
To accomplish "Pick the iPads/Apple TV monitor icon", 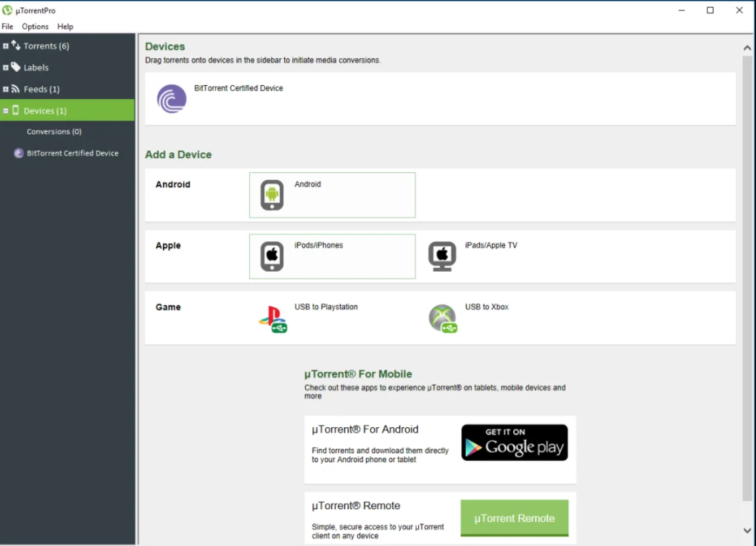I will point(442,256).
